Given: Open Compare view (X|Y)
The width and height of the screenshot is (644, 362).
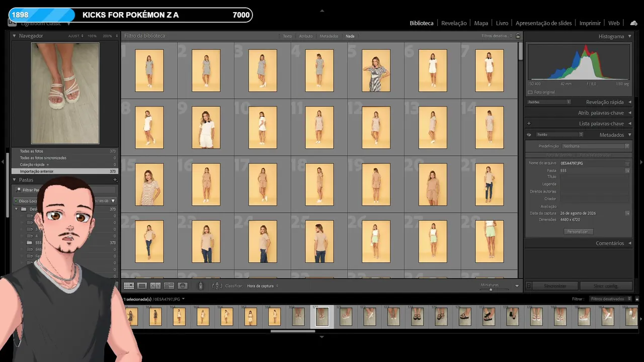Looking at the screenshot, I should point(155,286).
